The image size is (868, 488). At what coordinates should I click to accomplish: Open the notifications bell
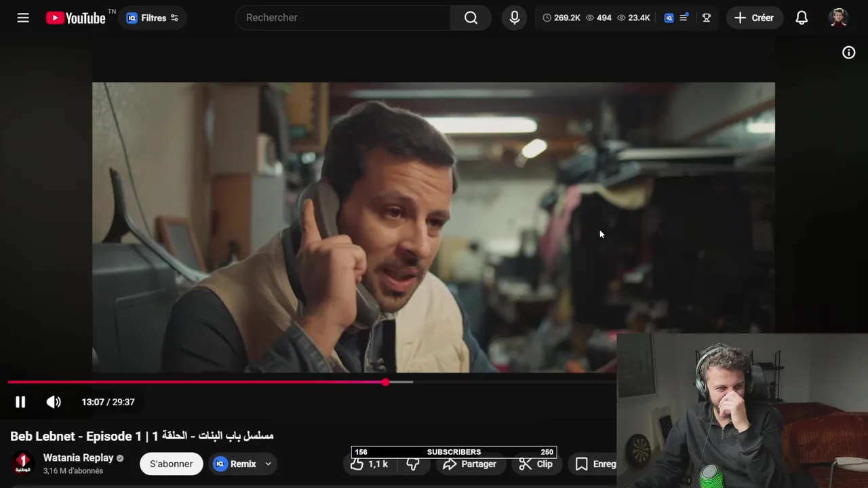pyautogui.click(x=802, y=18)
